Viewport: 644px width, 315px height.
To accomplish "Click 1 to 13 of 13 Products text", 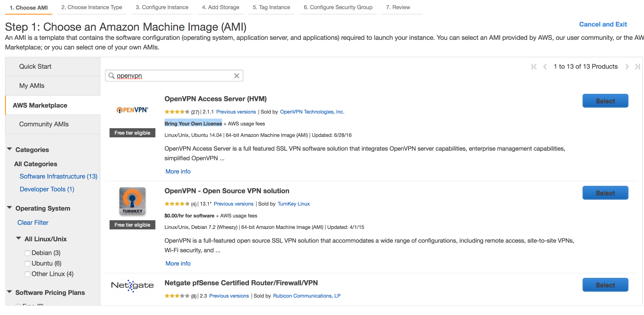I will (586, 66).
